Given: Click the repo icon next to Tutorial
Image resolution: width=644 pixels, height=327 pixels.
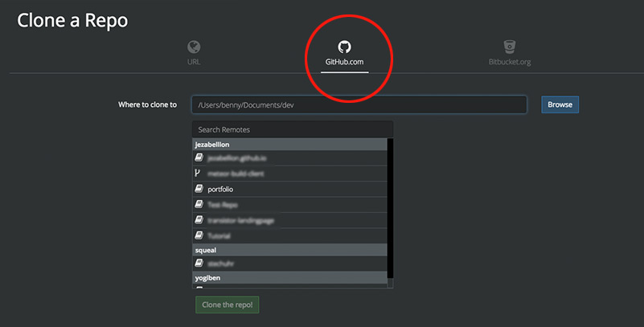Looking at the screenshot, I should coord(199,235).
